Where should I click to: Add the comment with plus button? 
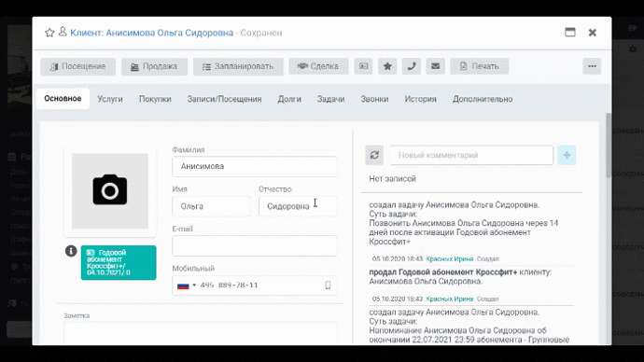click(x=567, y=155)
